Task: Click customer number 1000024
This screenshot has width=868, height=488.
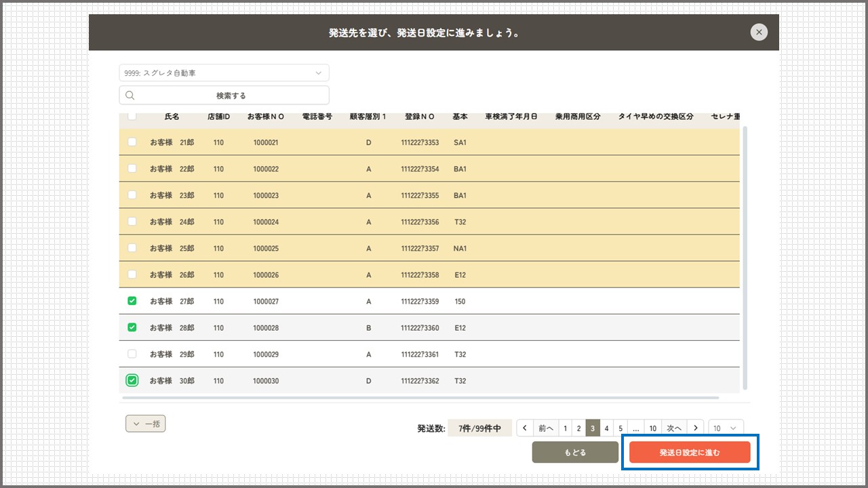Action: pyautogui.click(x=266, y=222)
